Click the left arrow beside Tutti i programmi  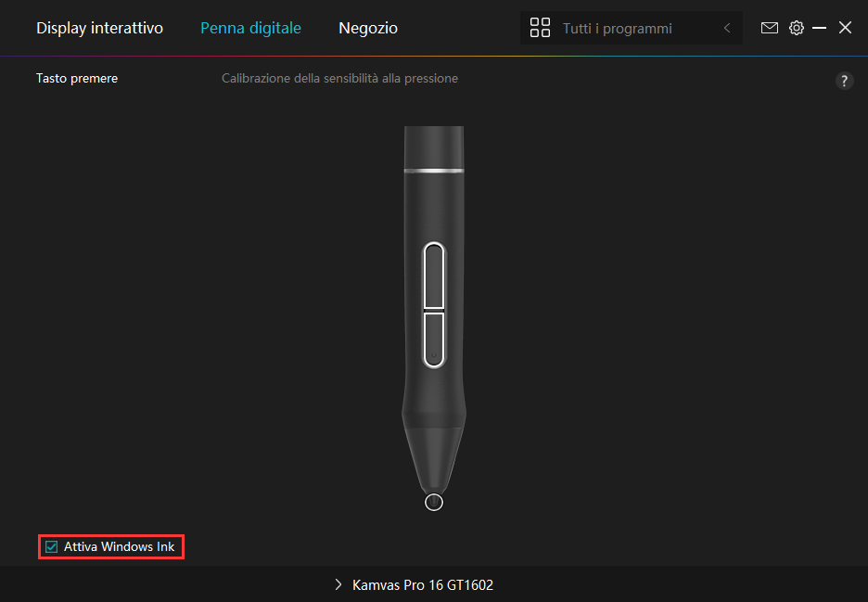(727, 29)
